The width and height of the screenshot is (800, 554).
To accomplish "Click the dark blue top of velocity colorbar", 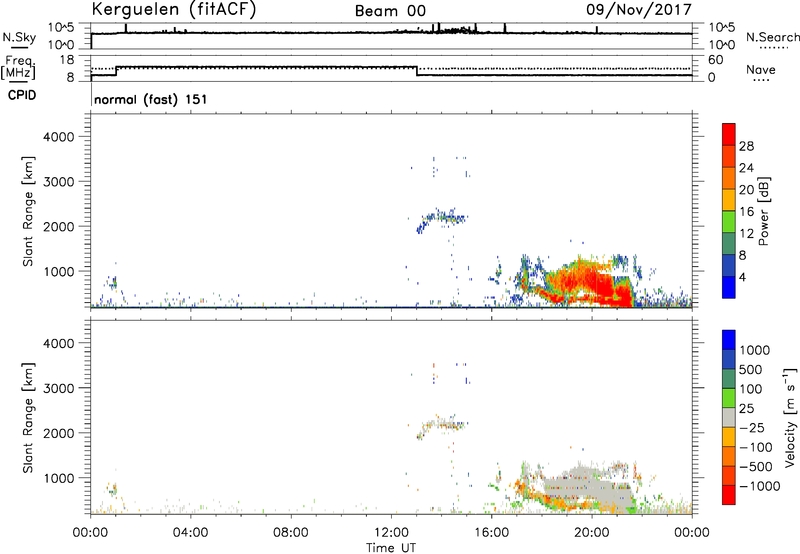I will point(729,340).
